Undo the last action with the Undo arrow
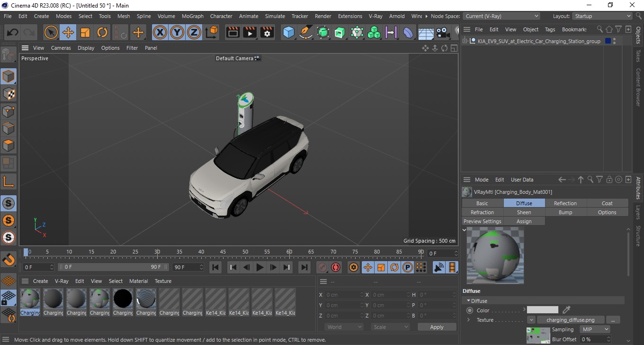The height and width of the screenshot is (345, 644). click(12, 32)
